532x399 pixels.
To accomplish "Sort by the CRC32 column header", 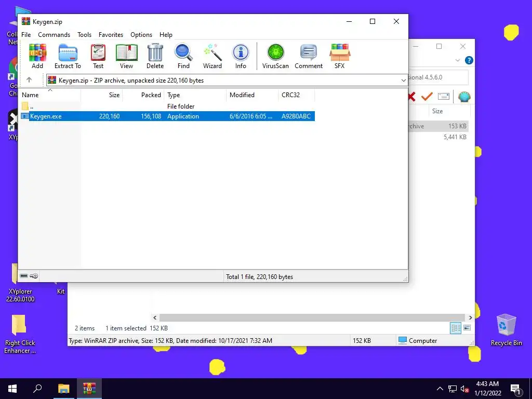I will coord(297,95).
